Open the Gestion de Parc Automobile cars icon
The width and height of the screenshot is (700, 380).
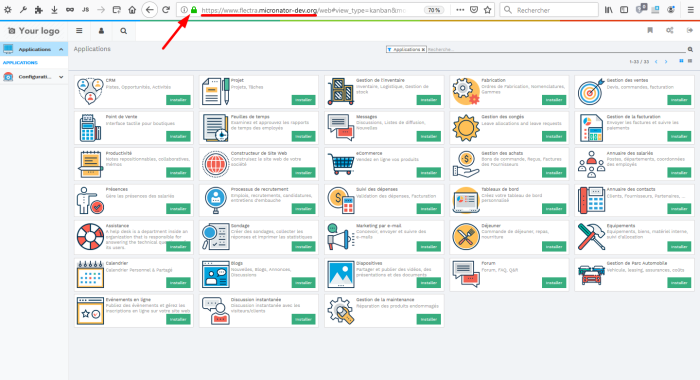(x=591, y=274)
